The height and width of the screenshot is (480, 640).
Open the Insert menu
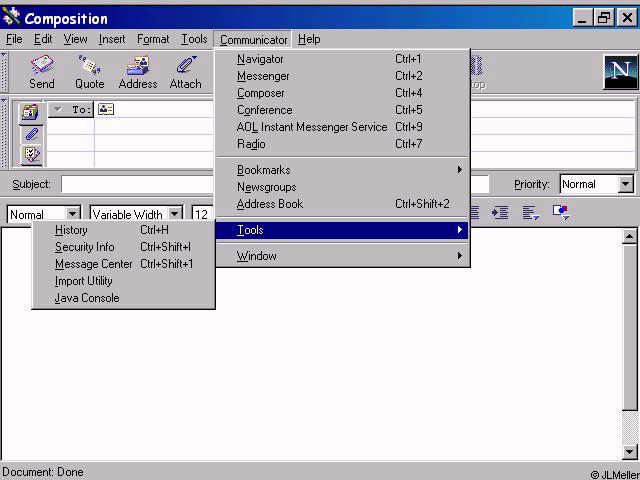(112, 39)
